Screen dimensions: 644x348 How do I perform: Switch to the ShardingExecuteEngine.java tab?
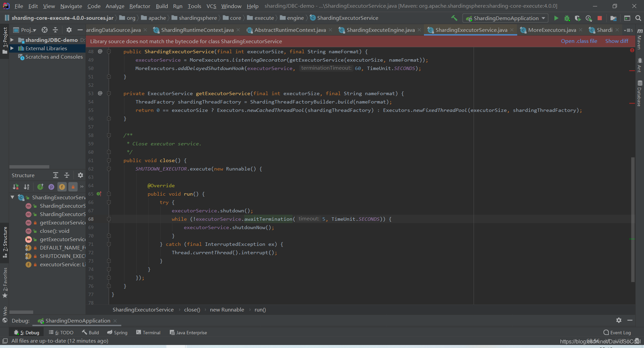click(381, 30)
